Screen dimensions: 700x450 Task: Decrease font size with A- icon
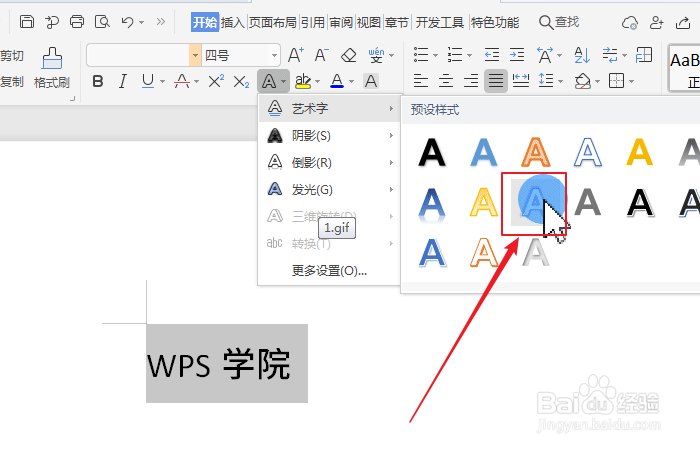321,55
